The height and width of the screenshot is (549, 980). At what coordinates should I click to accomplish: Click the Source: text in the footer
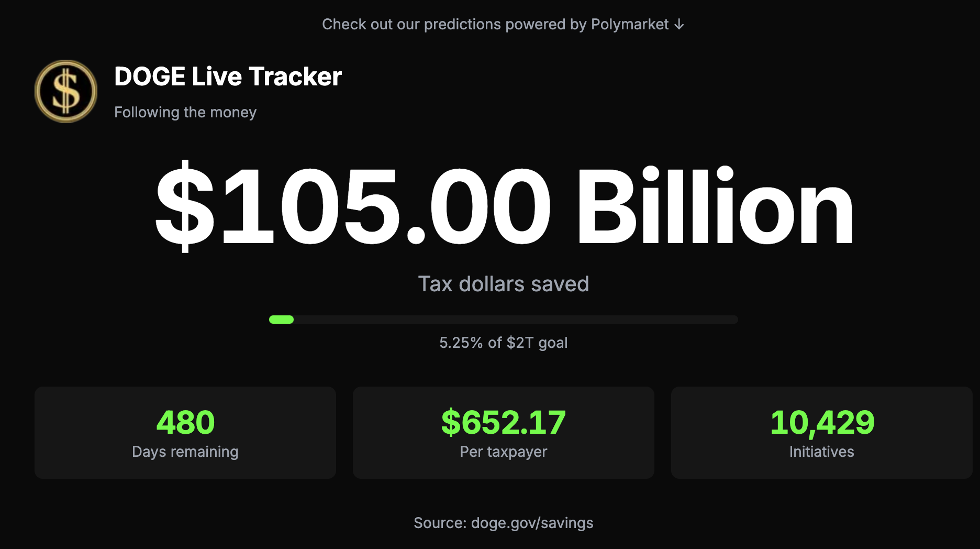coord(440,523)
